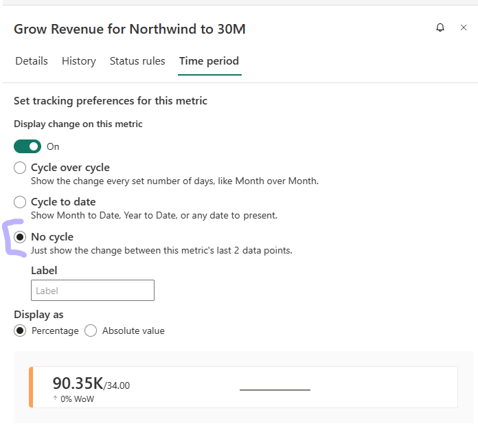This screenshot has width=478, height=448.
Task: Select the No cycle radio button
Action: (x=20, y=237)
